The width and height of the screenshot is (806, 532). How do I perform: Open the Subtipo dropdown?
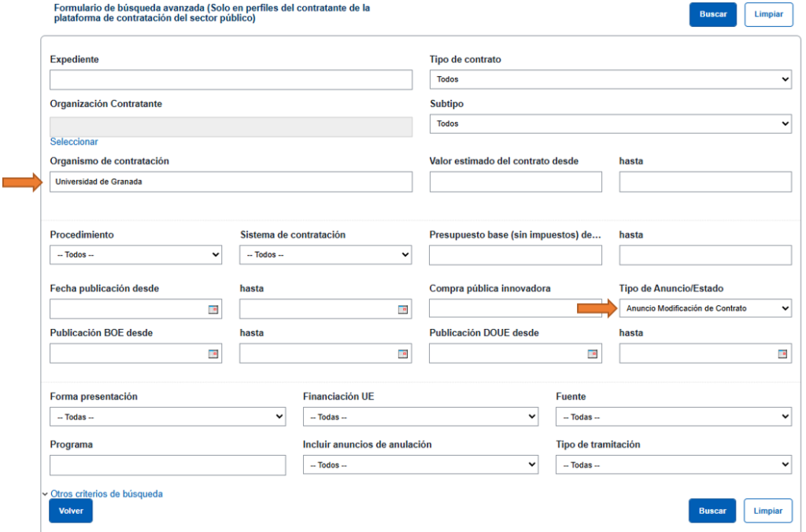(610, 124)
